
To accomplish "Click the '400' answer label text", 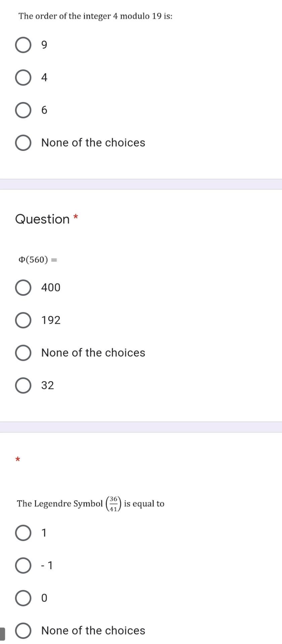I will click(50, 287).
